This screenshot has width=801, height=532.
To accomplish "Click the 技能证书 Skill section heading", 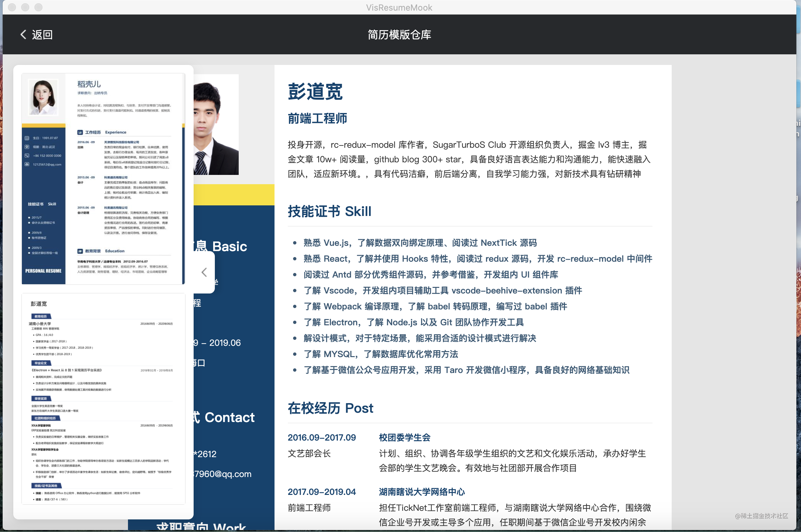I will (329, 211).
